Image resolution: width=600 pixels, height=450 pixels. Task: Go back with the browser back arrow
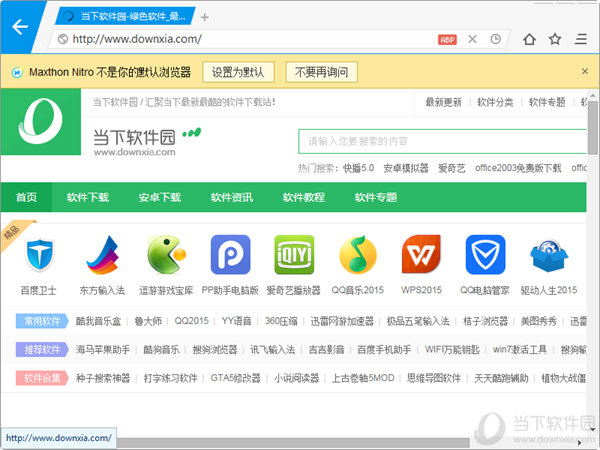20,27
